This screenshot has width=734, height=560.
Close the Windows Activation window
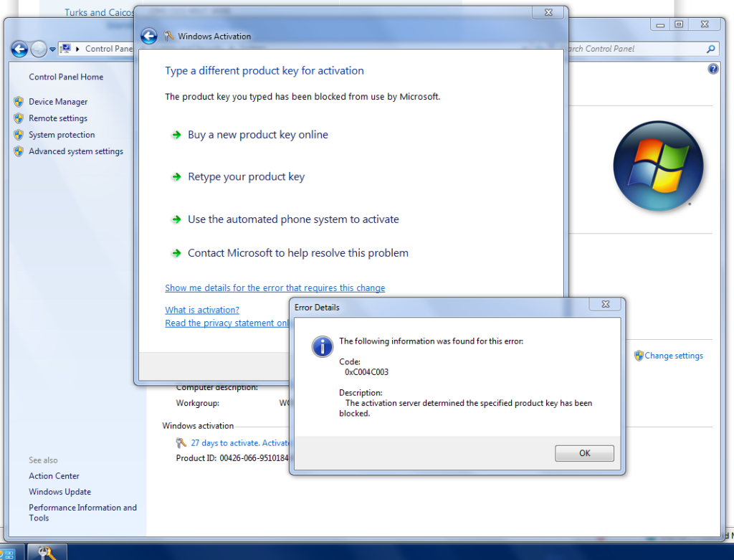(x=548, y=13)
